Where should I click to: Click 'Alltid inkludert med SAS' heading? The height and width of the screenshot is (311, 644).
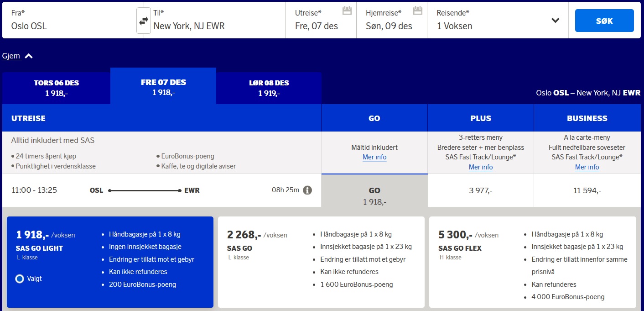[53, 140]
